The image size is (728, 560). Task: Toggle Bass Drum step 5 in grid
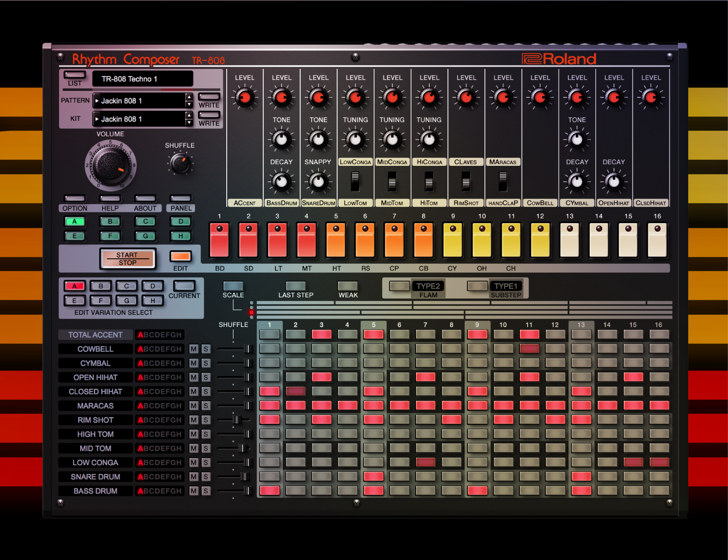(x=373, y=490)
